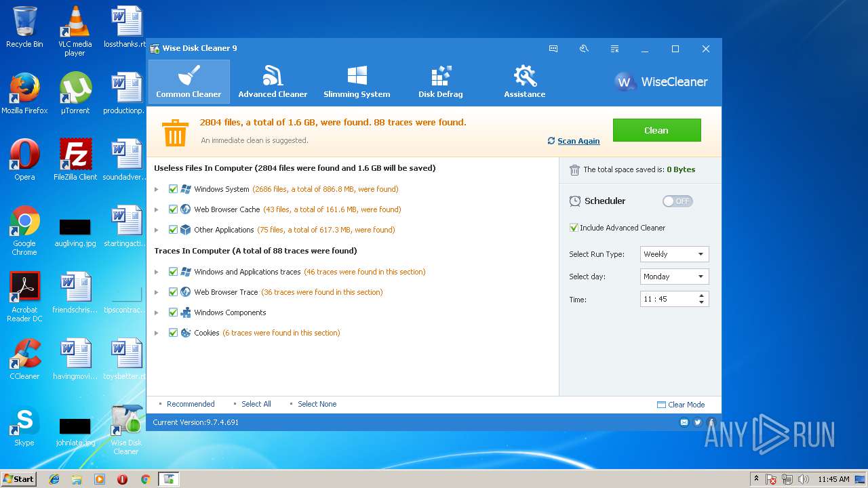The image size is (868, 488).
Task: Switch to the Advanced Cleaner tab
Action: tap(273, 81)
